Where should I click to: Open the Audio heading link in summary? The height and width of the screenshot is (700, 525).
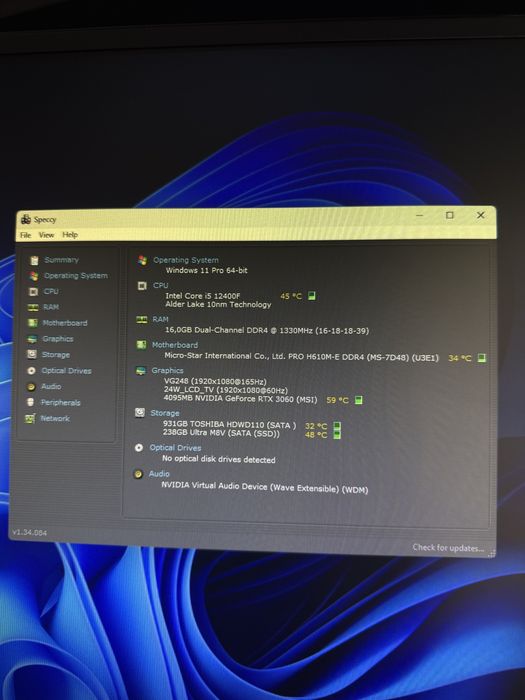[x=159, y=474]
